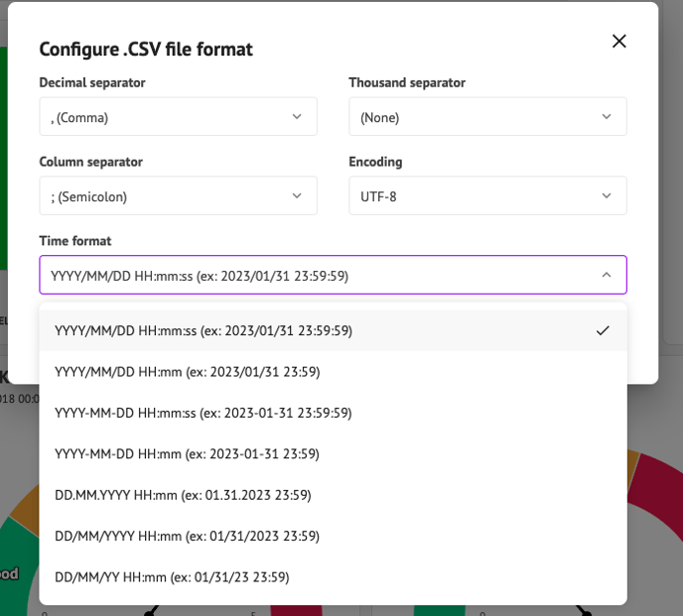Pick DD/MM/YYYY HH:mm time format option
This screenshot has width=683, height=616.
coord(334,536)
